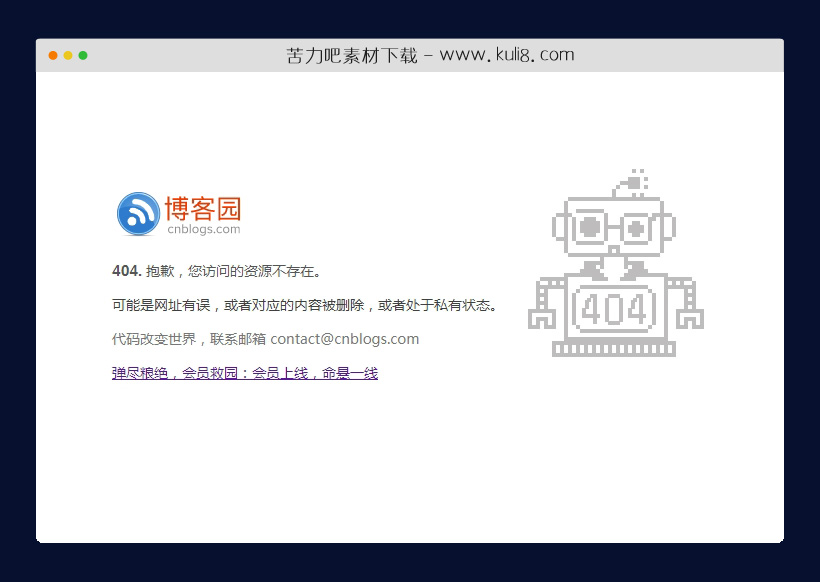820x582 pixels.
Task: Click the bold 404 error number
Action: (x=122, y=270)
